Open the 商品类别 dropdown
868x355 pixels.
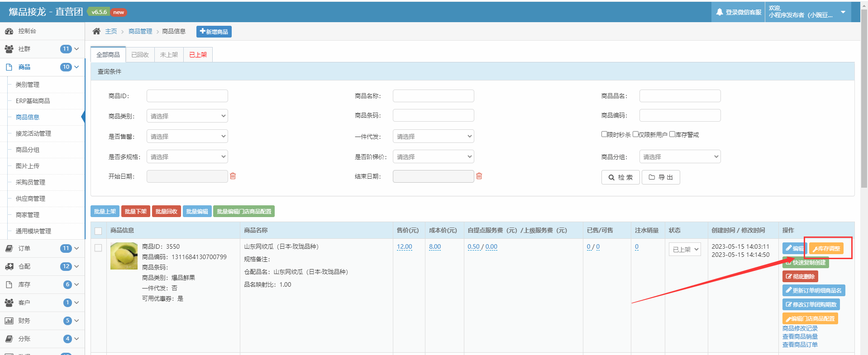coord(187,116)
